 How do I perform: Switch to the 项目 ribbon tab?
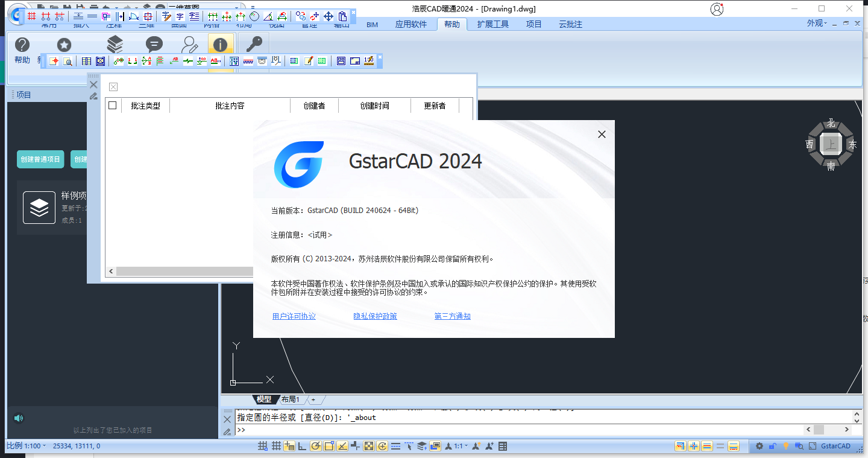[x=534, y=24]
